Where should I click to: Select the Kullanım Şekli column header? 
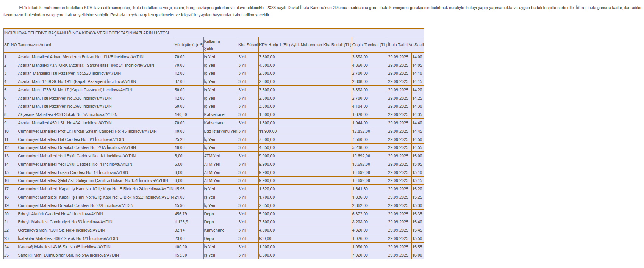tap(212, 45)
